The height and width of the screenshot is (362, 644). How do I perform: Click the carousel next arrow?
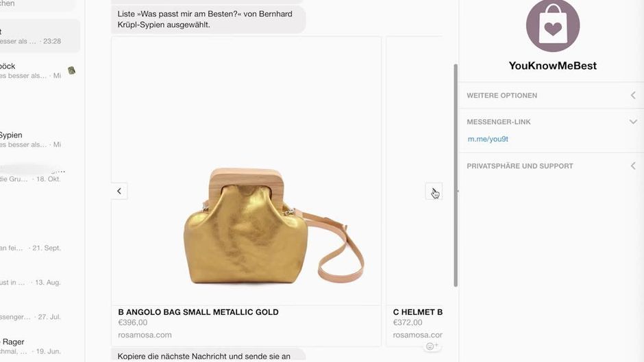click(x=434, y=192)
